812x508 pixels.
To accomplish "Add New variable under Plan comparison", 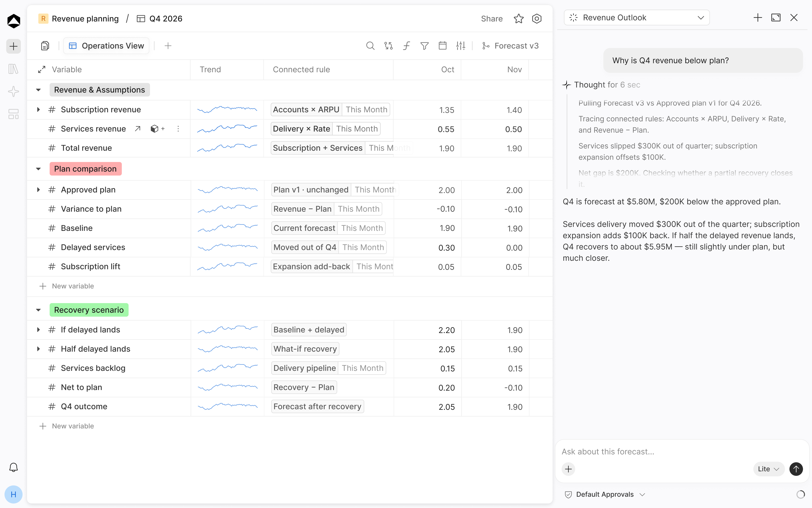I will (66, 286).
